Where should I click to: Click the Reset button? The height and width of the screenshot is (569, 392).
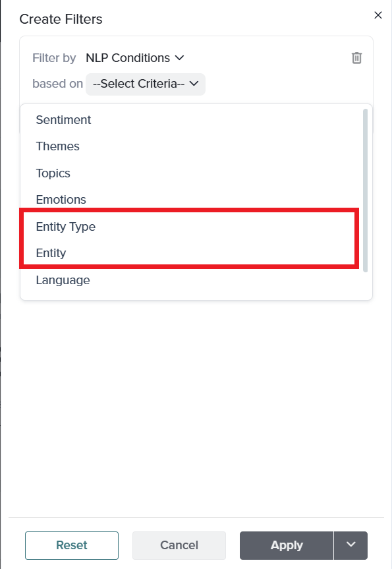click(x=72, y=545)
